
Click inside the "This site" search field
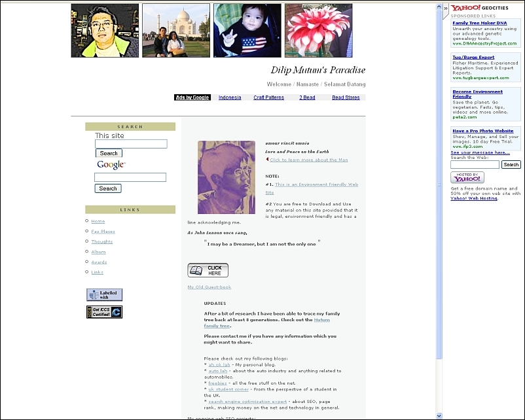(130, 143)
